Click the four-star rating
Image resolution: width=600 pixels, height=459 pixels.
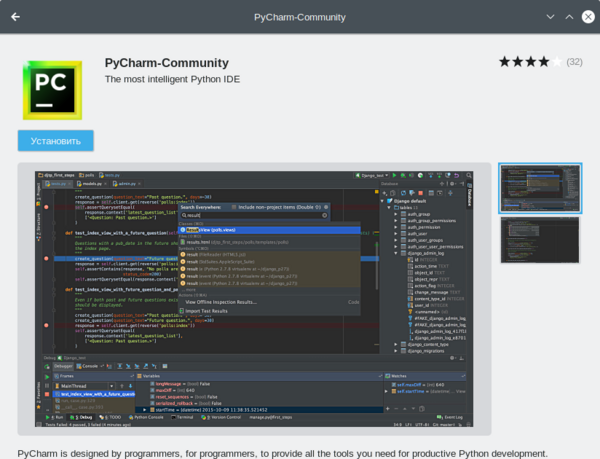pos(530,62)
